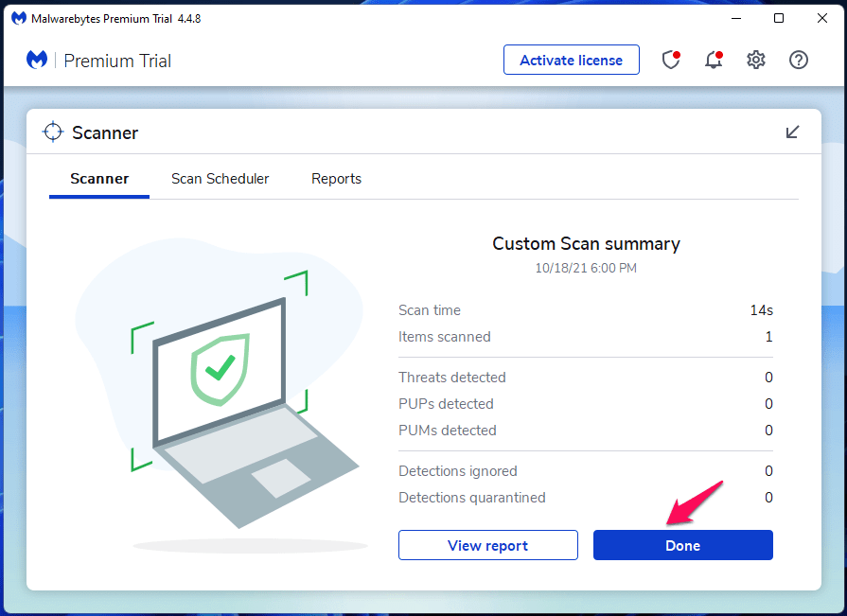Select the Scanner tab

click(x=99, y=179)
